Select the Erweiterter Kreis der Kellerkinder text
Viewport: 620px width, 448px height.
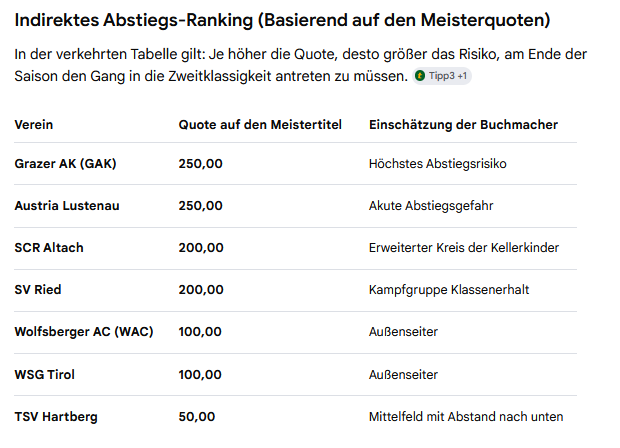click(463, 248)
